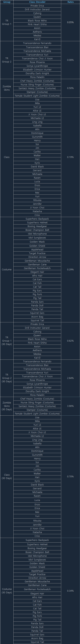Screen dimensions: 80x644
Task: Select the 0.70% rate cell
Action: click(71, 477)
